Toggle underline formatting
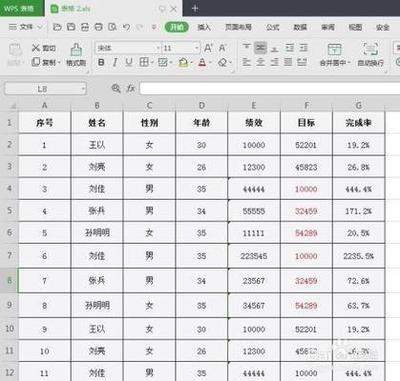 click(129, 62)
